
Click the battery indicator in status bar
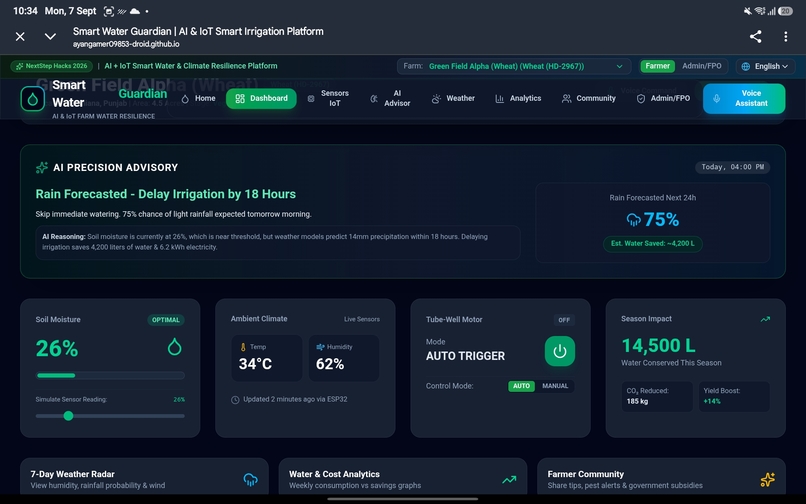785,11
